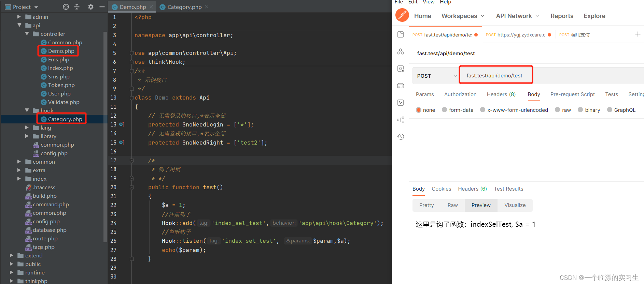Open the API Network dropdown
This screenshot has width=644, height=284.
(x=518, y=16)
